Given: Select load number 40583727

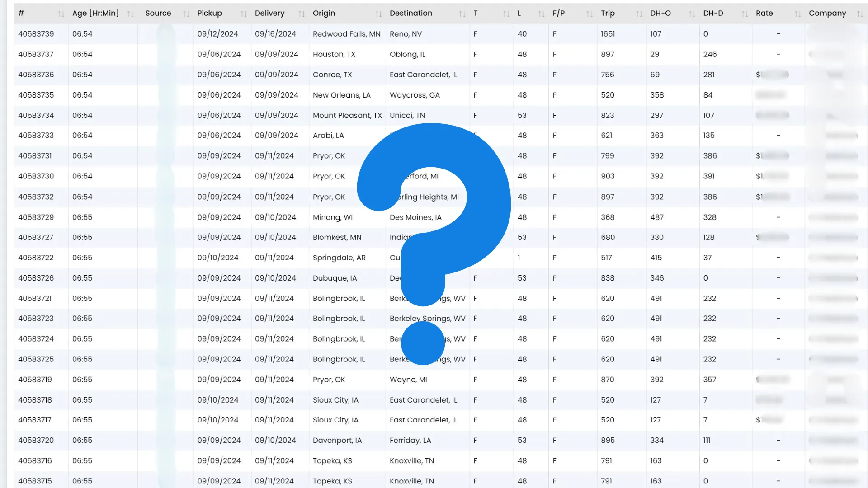Looking at the screenshot, I should point(36,237).
